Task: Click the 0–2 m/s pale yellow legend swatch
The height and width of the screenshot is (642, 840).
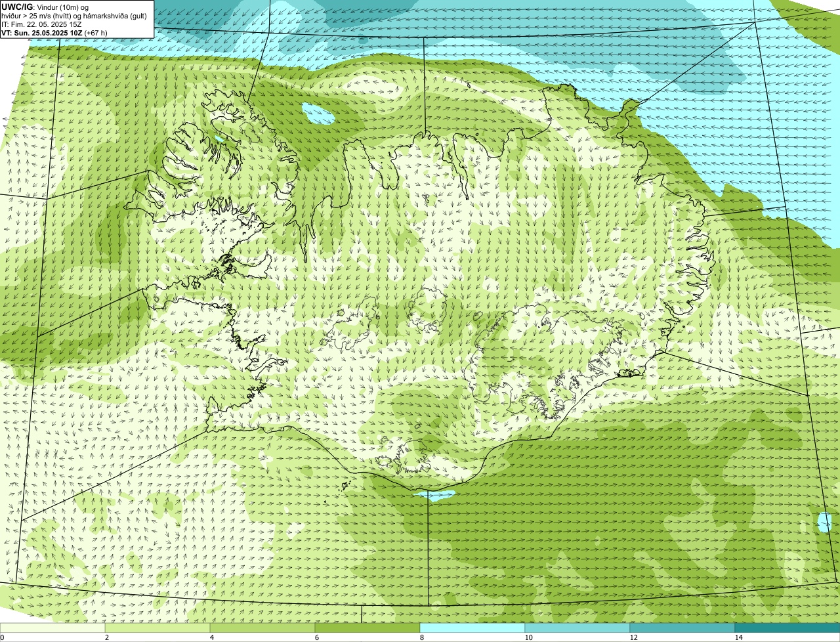Action: (52, 628)
